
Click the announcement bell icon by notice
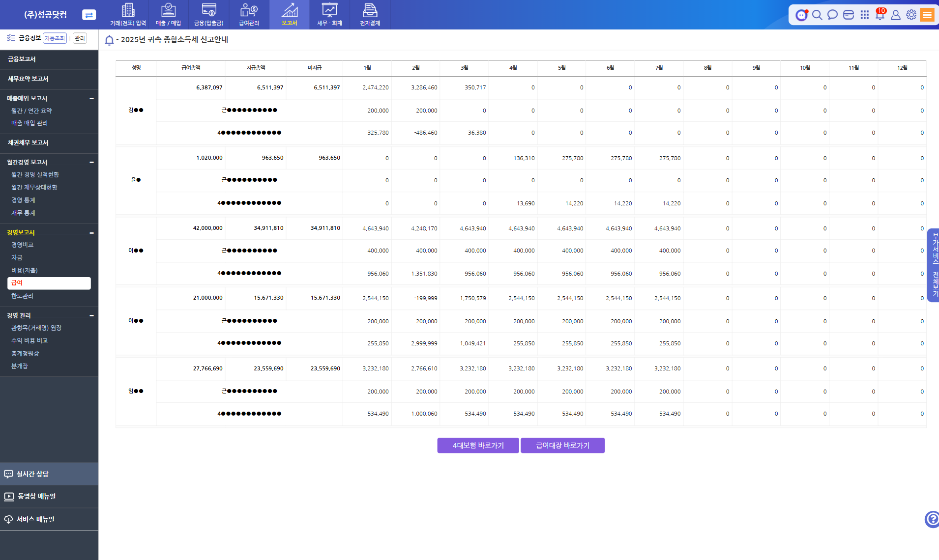click(x=109, y=40)
